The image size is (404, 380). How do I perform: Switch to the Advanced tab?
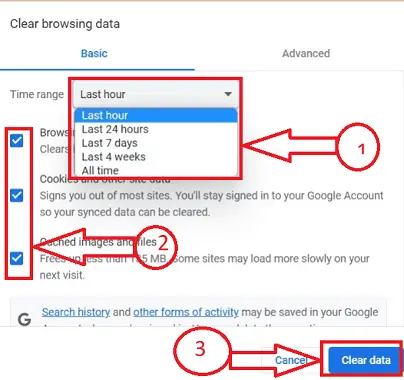[x=306, y=53]
